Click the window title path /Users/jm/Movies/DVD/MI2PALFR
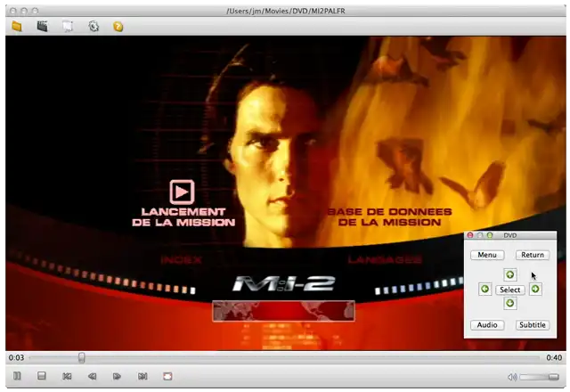Viewport: 570px width, 392px height. point(286,11)
